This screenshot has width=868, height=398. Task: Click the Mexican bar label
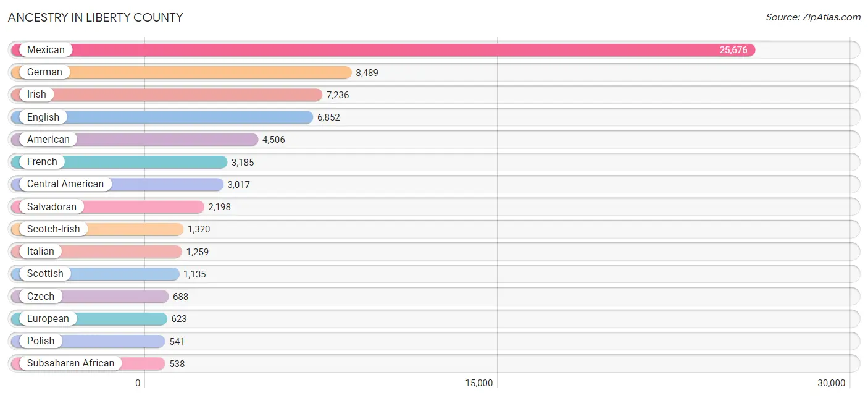(46, 50)
